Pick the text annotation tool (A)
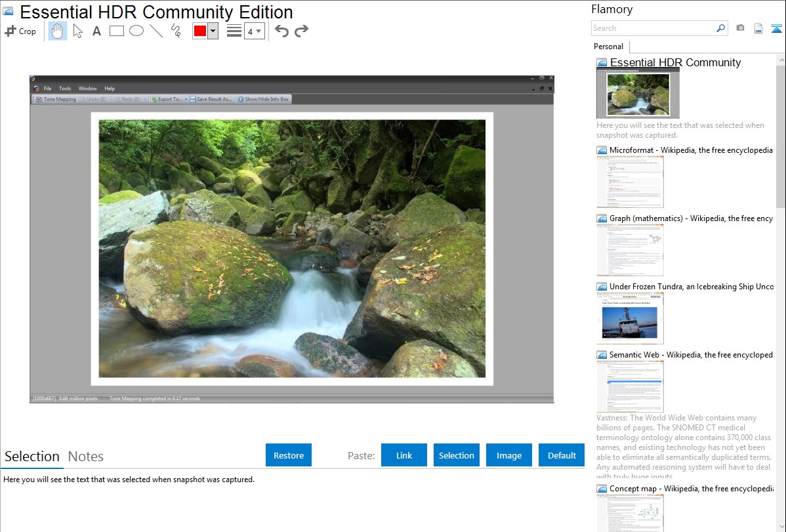This screenshot has width=786, height=532. pos(96,31)
